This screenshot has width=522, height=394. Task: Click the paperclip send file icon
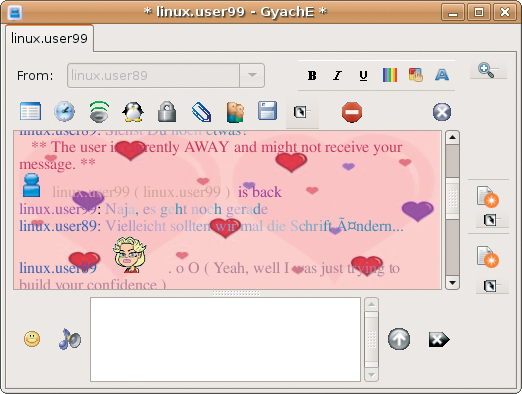point(201,112)
